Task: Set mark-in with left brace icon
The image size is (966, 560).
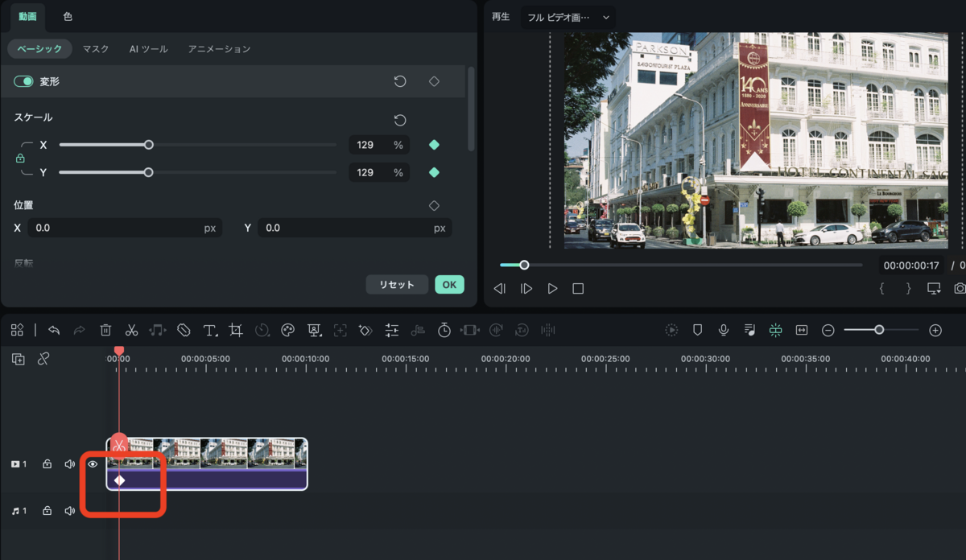Action: pyautogui.click(x=881, y=288)
